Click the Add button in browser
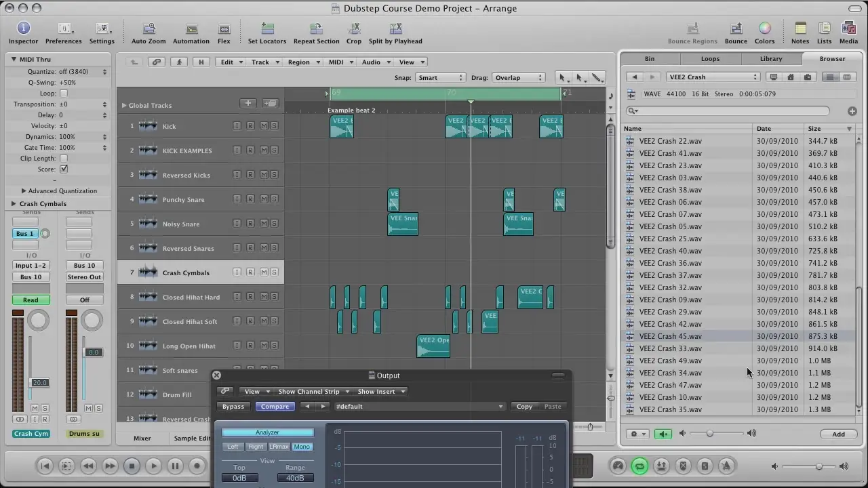The height and width of the screenshot is (488, 868). click(838, 434)
